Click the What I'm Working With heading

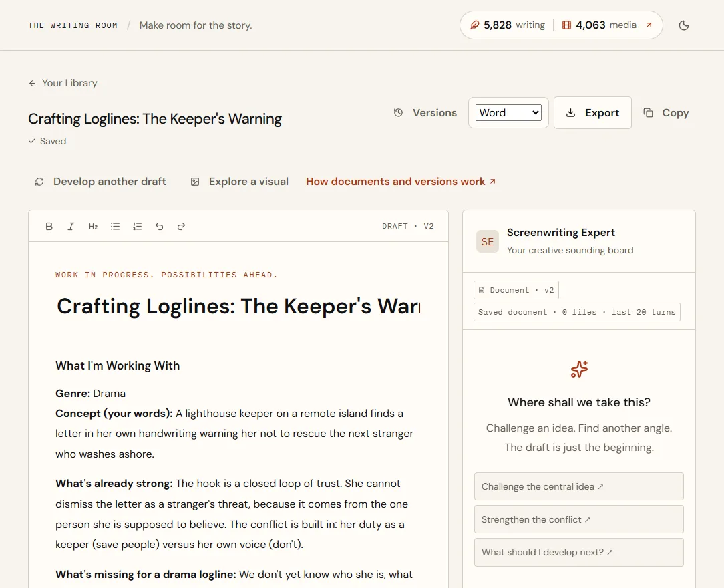118,365
